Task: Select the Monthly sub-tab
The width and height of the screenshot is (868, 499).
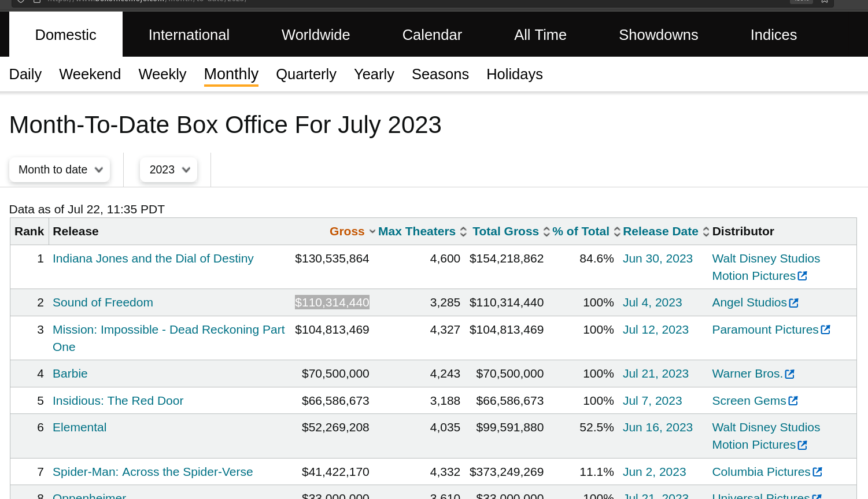Action: (x=231, y=75)
